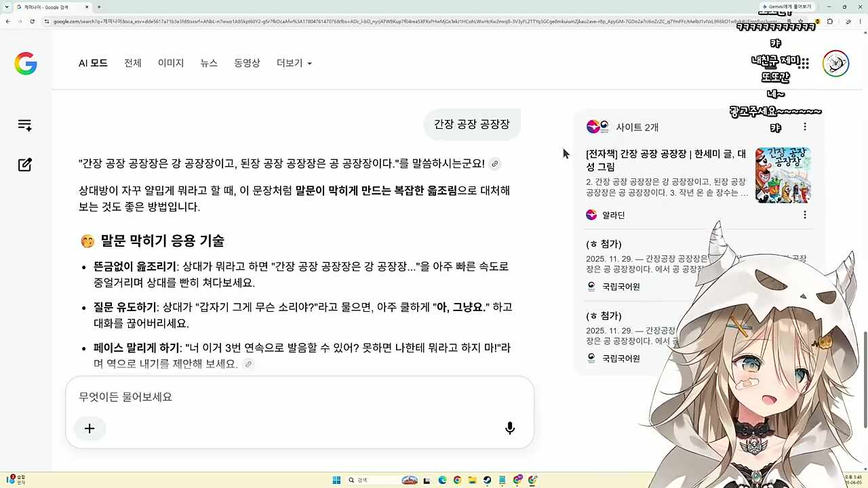
Task: Click the 알라딘 source name
Action: 614,215
